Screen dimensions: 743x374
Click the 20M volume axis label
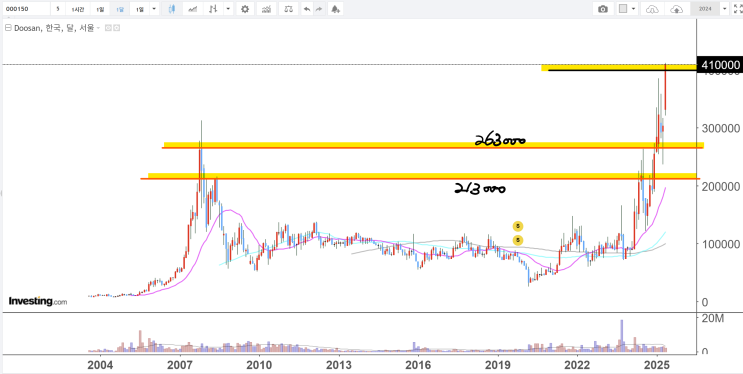tap(712, 319)
